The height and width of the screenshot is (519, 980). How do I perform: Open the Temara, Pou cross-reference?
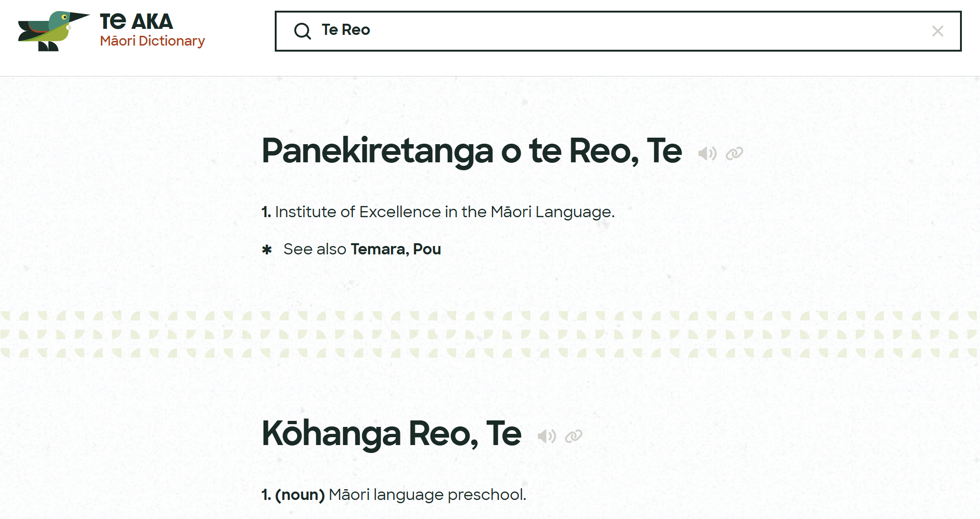pos(395,250)
